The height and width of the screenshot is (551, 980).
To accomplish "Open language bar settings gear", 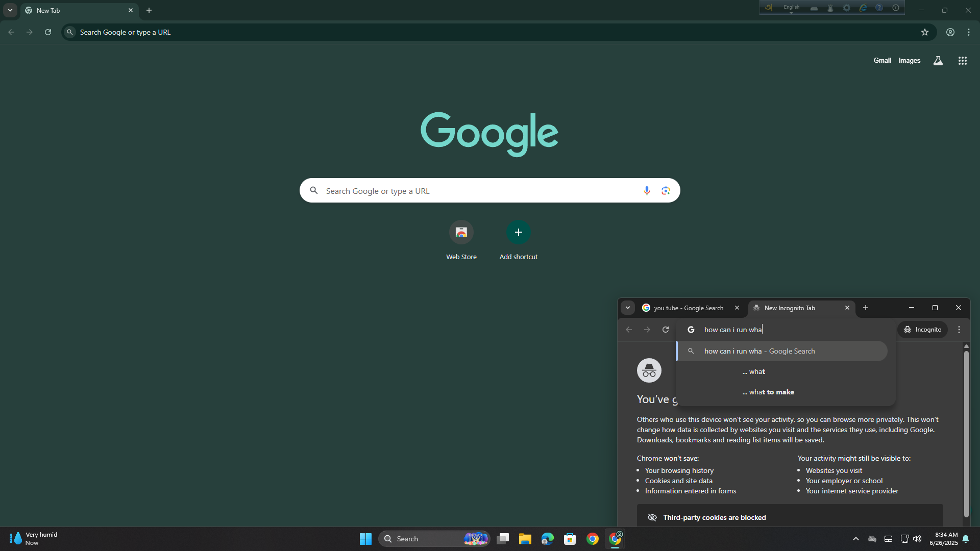I will [x=847, y=8].
